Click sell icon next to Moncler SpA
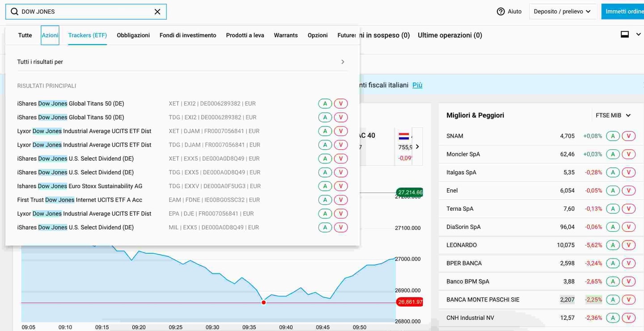This screenshot has width=644, height=331. click(628, 154)
